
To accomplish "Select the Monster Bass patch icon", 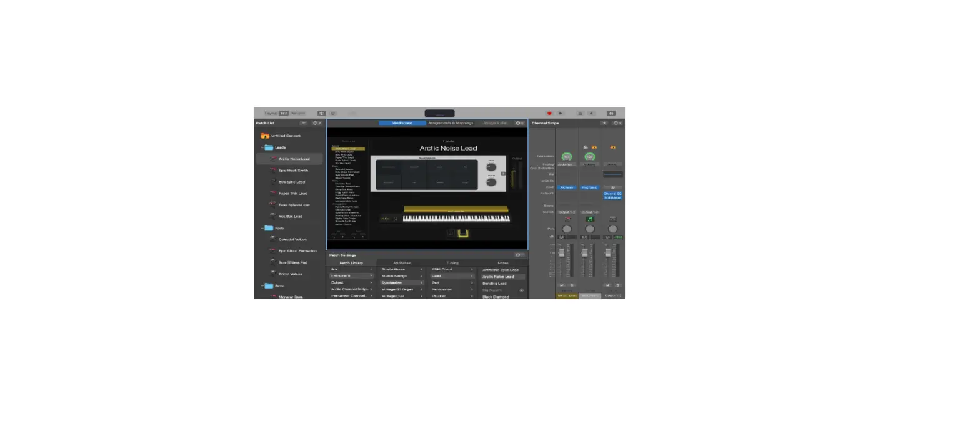I will tap(273, 297).
